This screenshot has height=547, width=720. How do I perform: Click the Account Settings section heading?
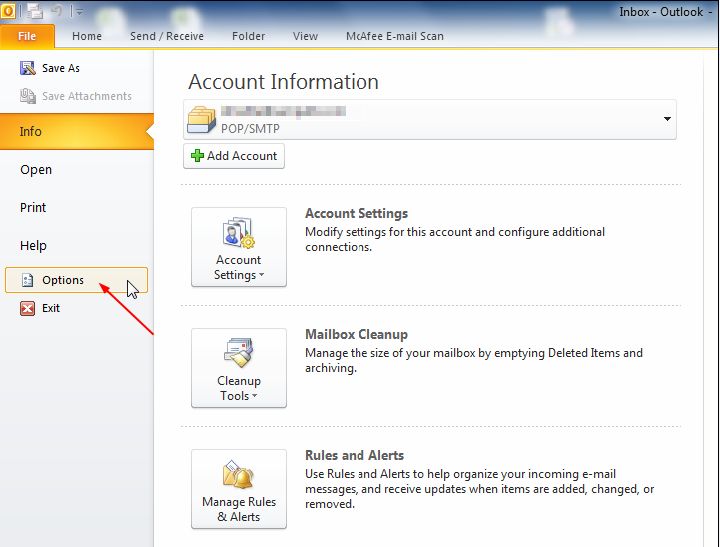pos(356,213)
